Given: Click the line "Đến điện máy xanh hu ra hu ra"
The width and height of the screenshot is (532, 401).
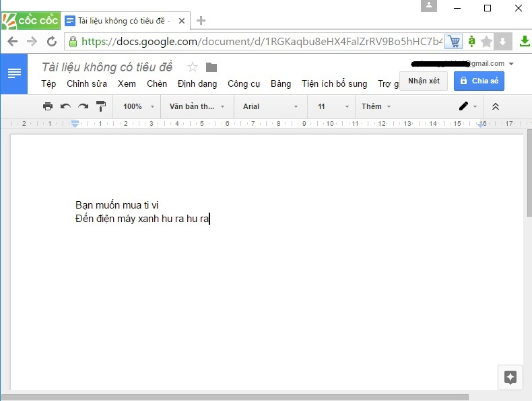Looking at the screenshot, I should (x=142, y=219).
